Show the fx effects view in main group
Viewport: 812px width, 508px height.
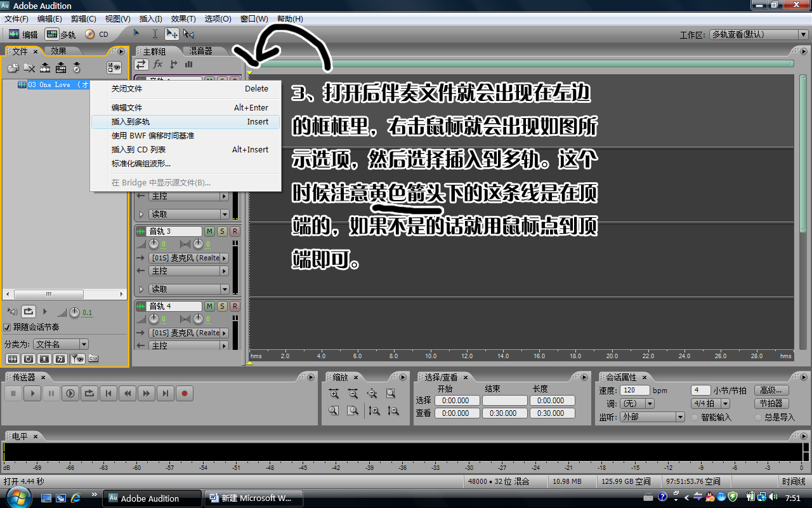tap(157, 64)
